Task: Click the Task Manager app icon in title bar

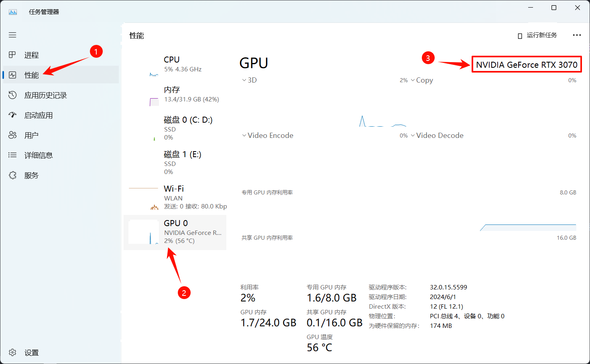Action: click(x=13, y=12)
